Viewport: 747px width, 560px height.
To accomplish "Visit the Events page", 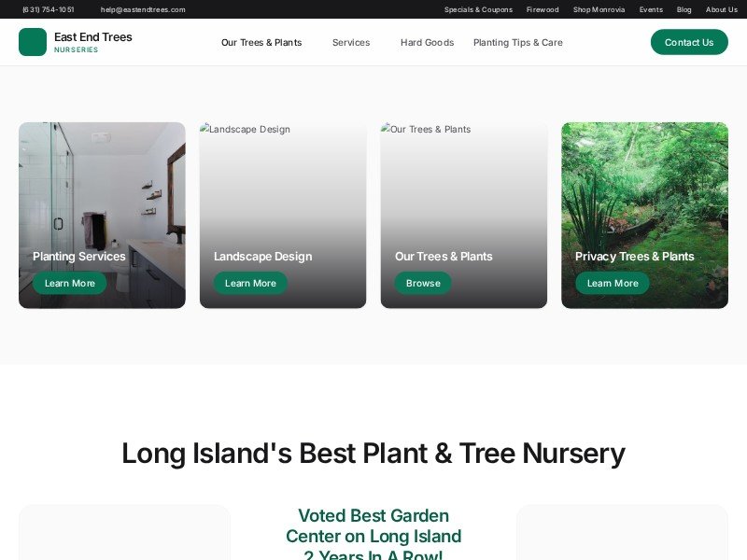I will pyautogui.click(x=651, y=9).
